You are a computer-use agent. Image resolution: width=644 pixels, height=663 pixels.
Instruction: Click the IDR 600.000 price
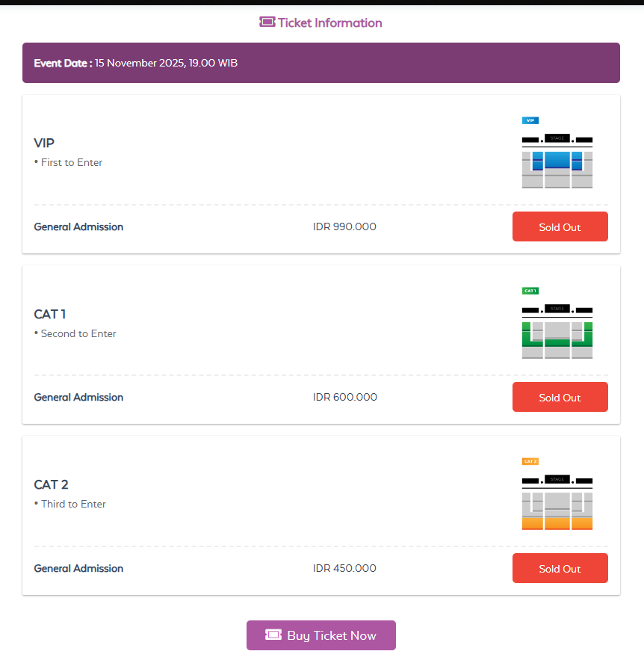pos(344,397)
